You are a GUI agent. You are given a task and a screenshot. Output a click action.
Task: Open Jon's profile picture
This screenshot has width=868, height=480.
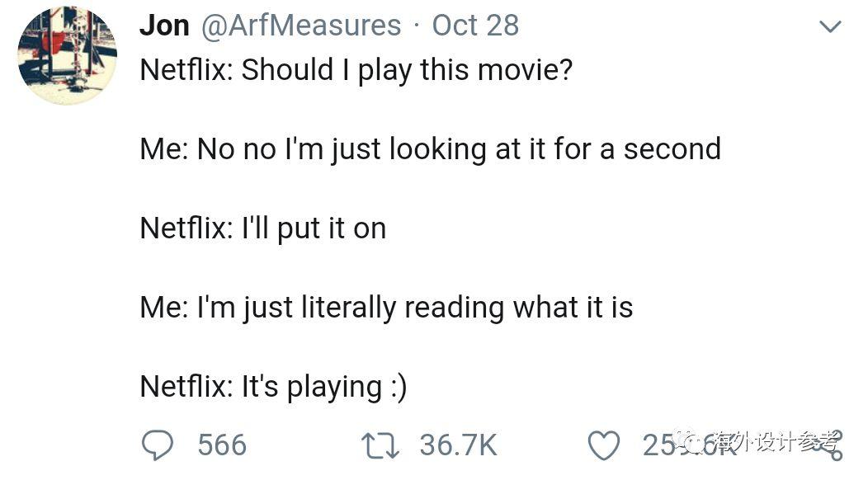(x=67, y=55)
